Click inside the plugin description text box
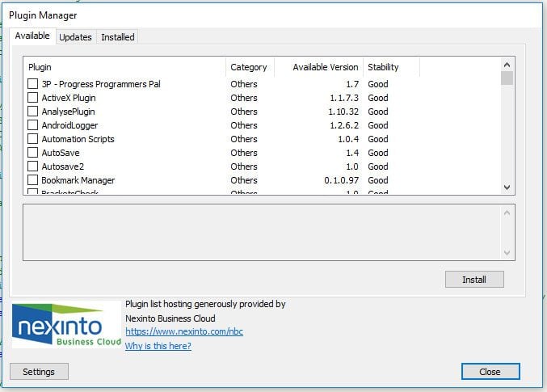The image size is (547, 392). pos(262,232)
